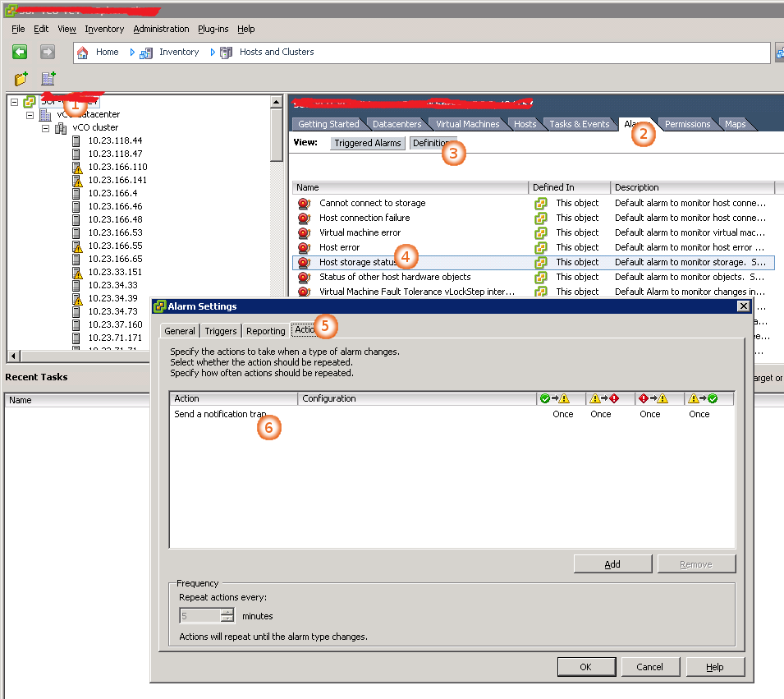
Task: Select the Inventory navigation icon
Action: coord(146,52)
